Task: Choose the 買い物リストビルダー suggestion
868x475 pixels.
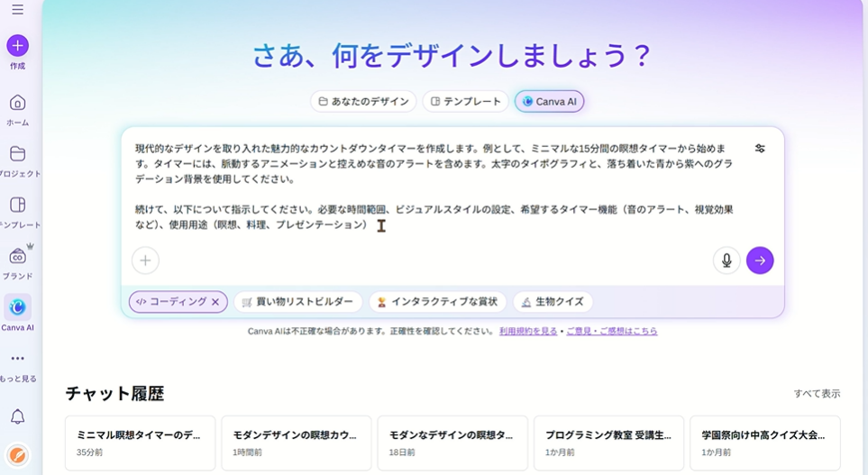Action: pyautogui.click(x=297, y=302)
